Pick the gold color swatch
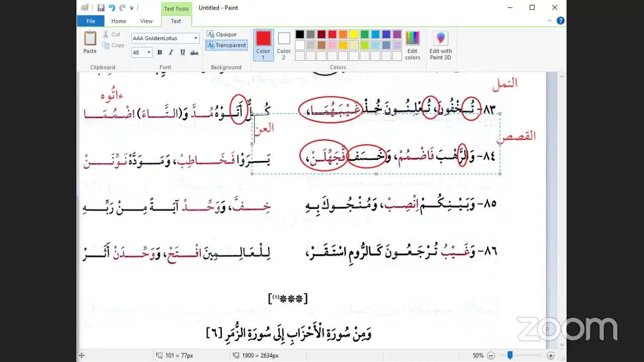This screenshot has width=644, height=362. click(343, 45)
